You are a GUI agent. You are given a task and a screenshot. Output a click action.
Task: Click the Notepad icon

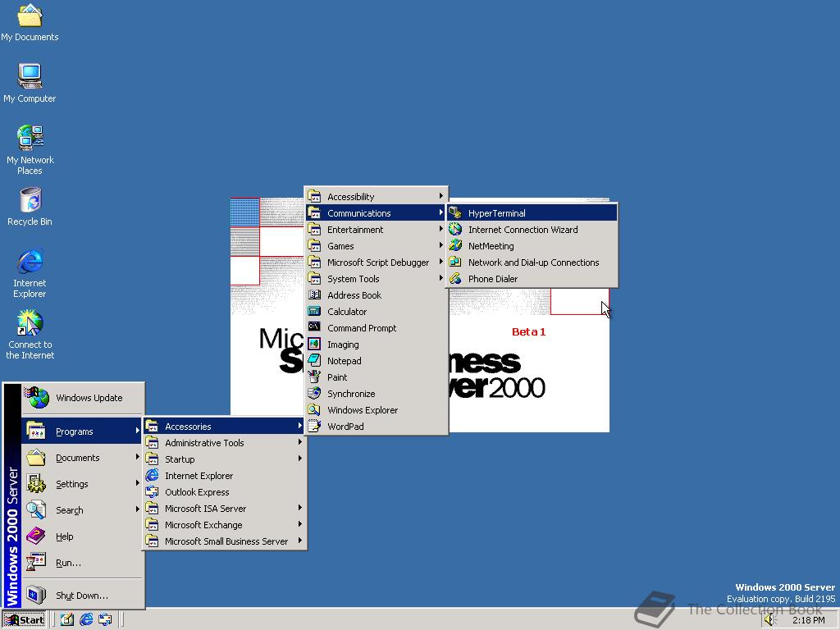tap(314, 361)
